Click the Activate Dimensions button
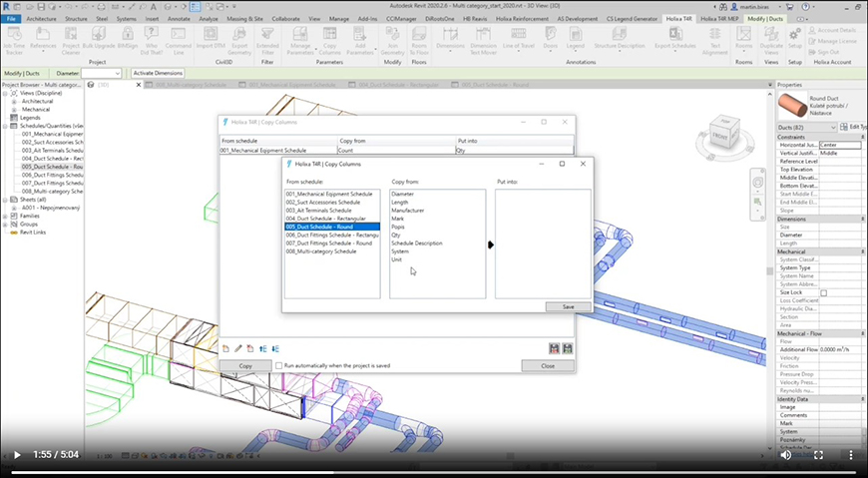Viewport: 868px width, 478px height. [158, 73]
